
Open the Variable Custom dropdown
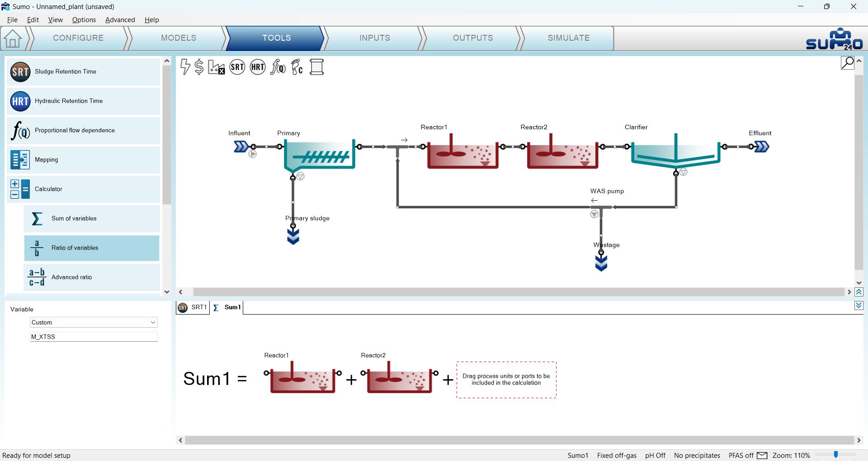[94, 322]
